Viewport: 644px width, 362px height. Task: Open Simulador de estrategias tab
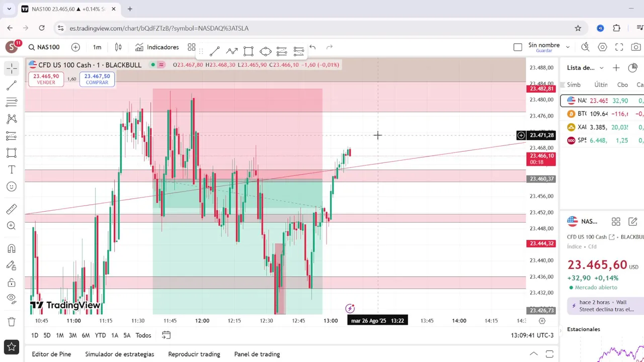pos(120,354)
